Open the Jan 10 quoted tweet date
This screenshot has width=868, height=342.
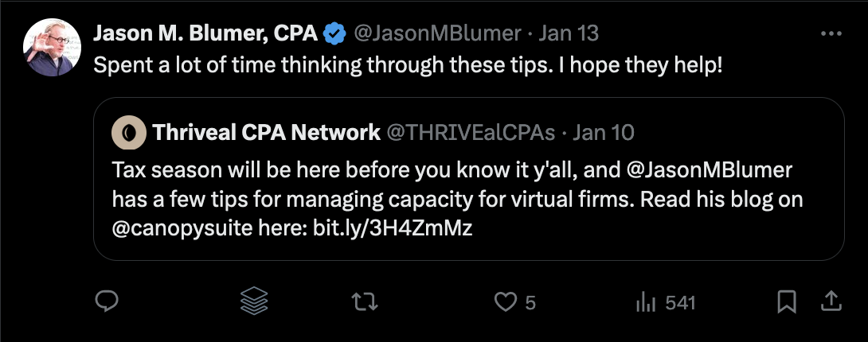coord(604,133)
